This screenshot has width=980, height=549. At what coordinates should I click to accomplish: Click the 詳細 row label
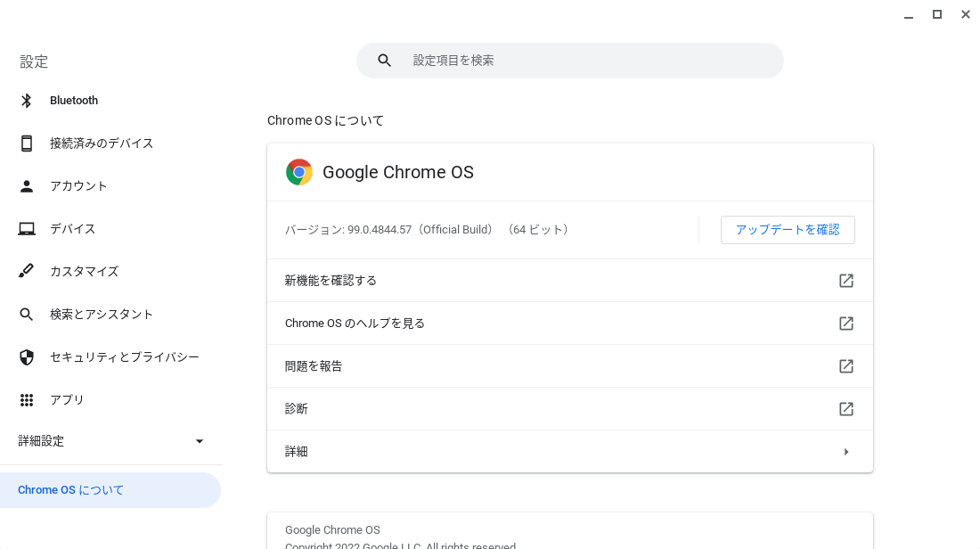[297, 452]
